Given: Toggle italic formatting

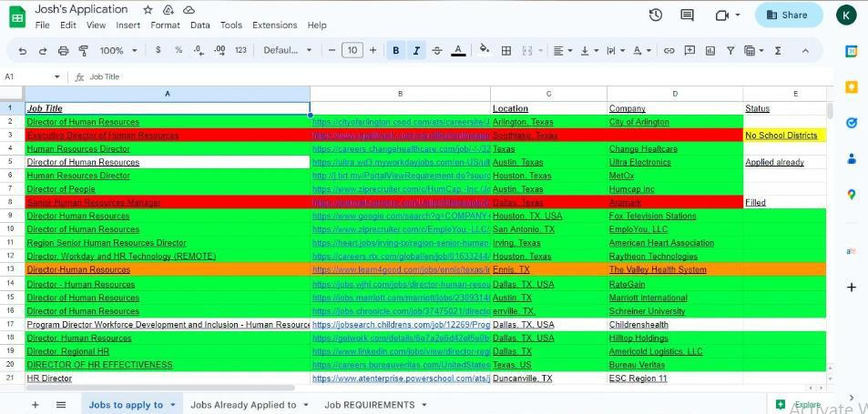Looking at the screenshot, I should (x=416, y=51).
